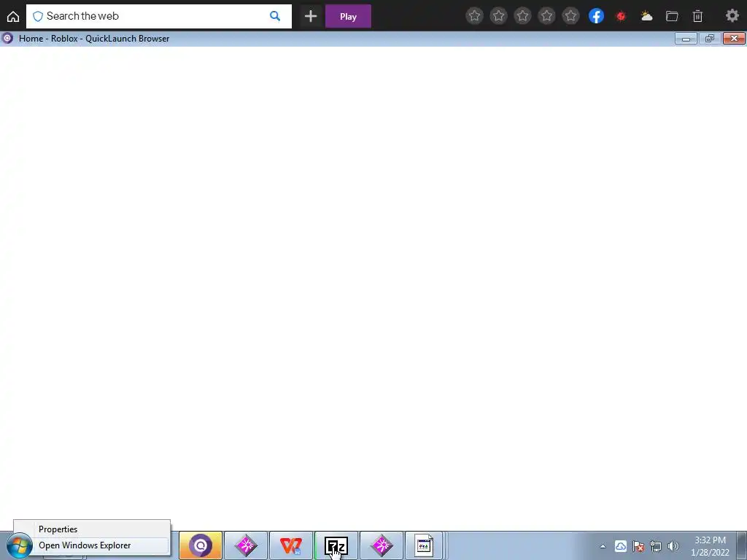The width and height of the screenshot is (747, 560).
Task: Open the document window taskbar icon
Action: coord(424,545)
